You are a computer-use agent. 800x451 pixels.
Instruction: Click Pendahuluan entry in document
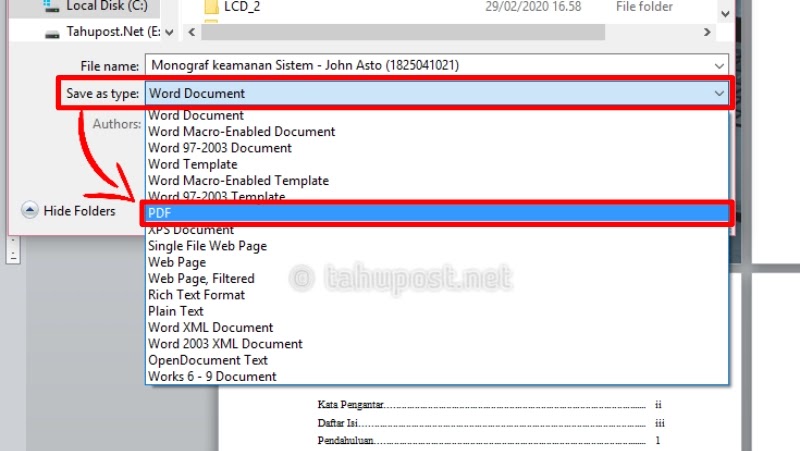(345, 440)
